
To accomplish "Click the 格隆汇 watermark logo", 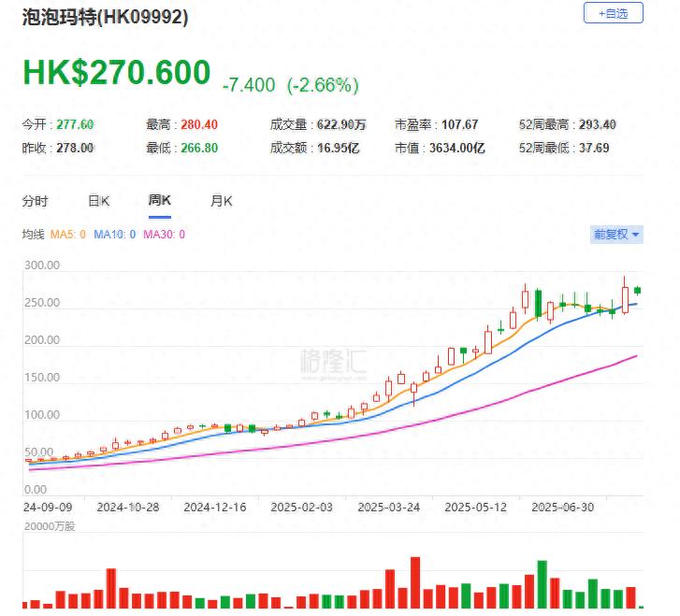I will click(333, 362).
